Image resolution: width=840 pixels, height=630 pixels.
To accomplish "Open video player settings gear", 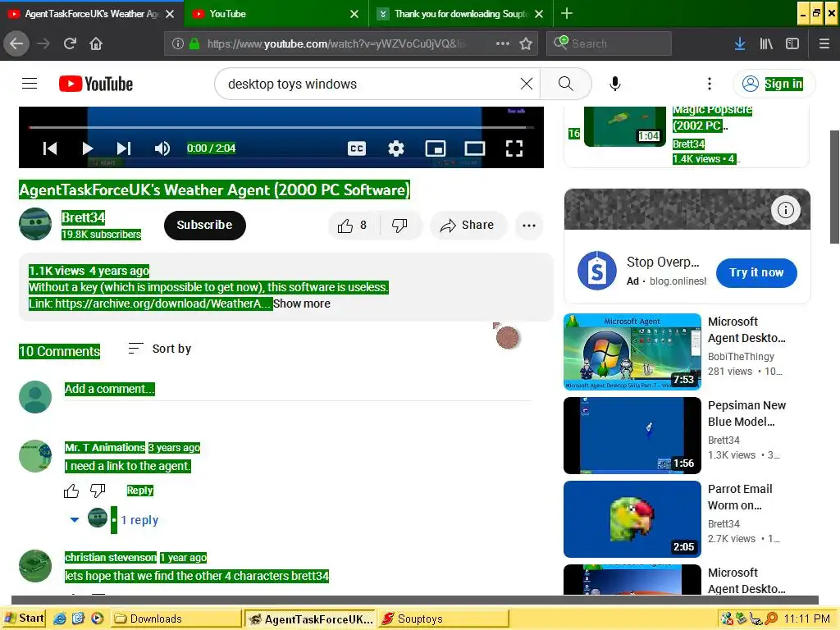I will pyautogui.click(x=396, y=148).
